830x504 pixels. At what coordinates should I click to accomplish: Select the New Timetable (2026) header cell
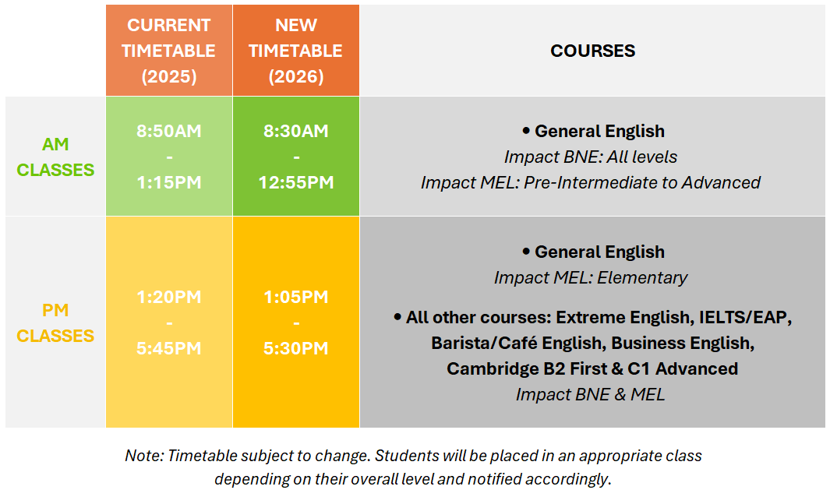tap(295, 51)
